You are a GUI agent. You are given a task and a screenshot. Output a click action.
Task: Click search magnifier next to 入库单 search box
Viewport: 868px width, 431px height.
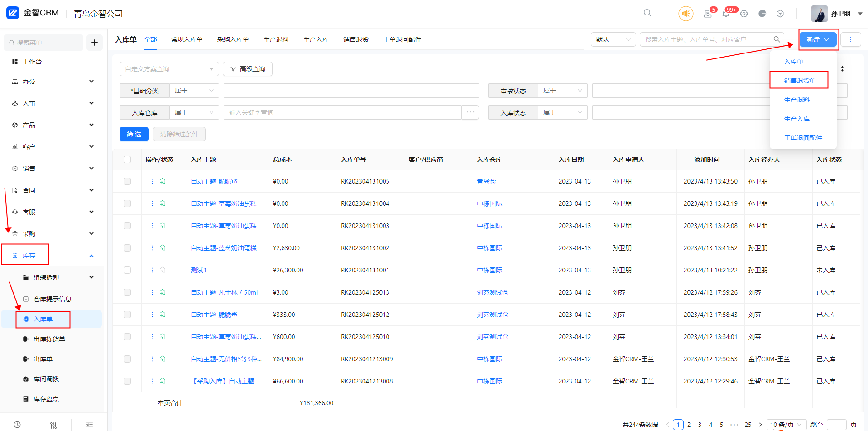[777, 39]
